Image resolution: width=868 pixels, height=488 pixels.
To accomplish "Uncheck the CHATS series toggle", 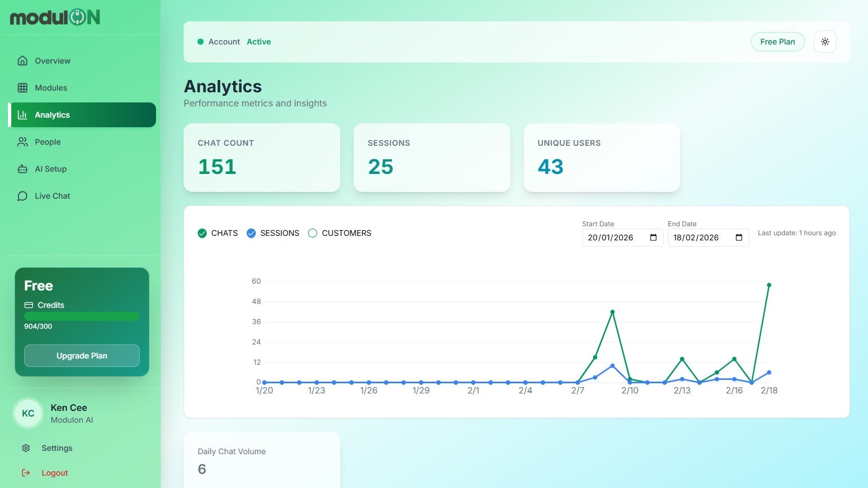I will tap(202, 233).
